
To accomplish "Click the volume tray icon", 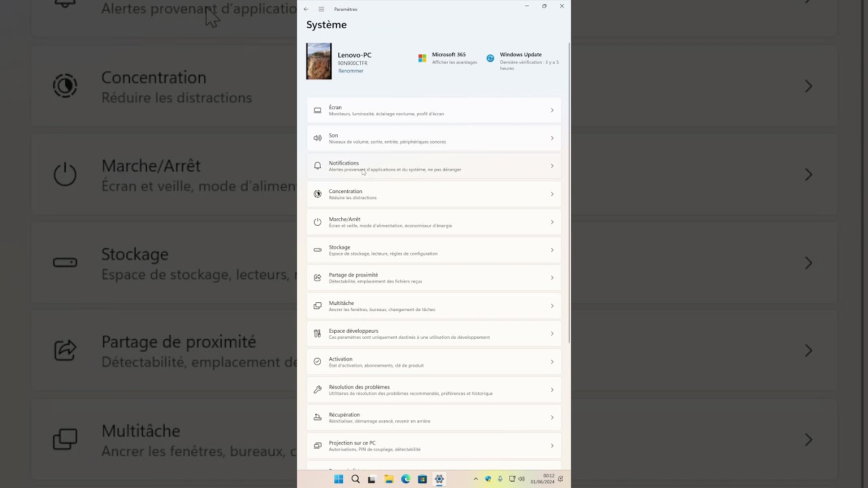I will (x=521, y=479).
